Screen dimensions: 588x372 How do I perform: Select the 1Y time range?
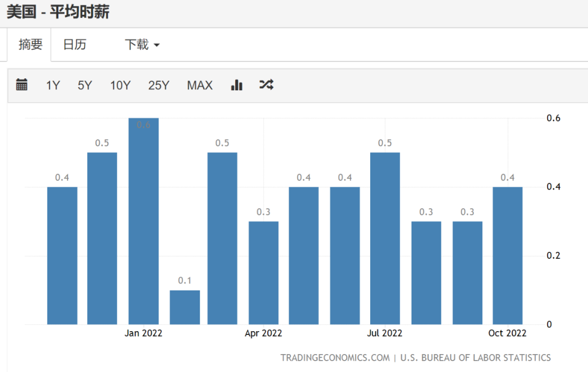coord(53,85)
